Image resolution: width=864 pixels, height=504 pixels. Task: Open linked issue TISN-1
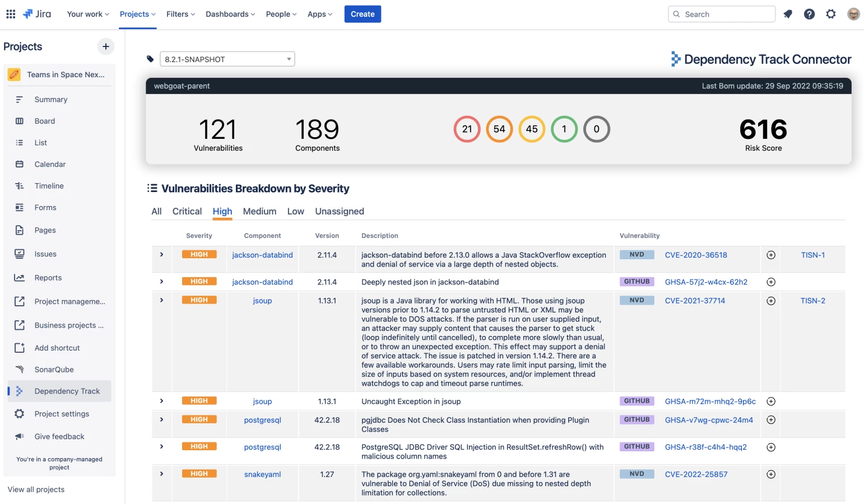pos(812,255)
